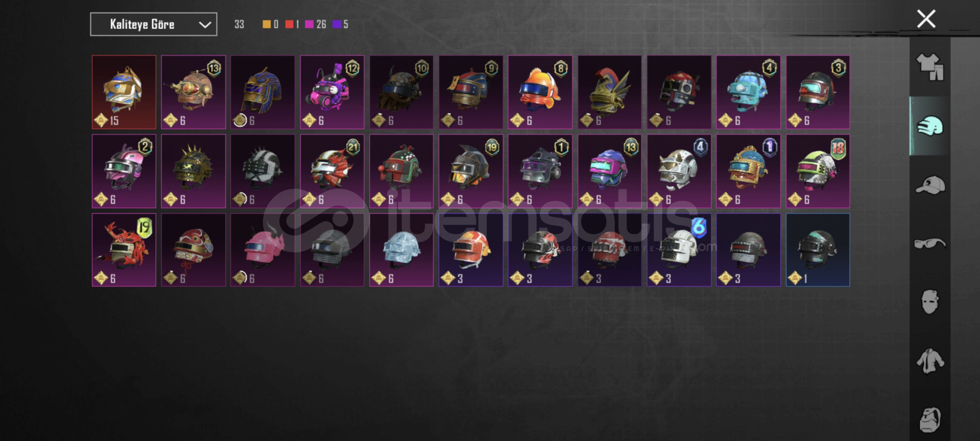Open the jacket clothing category icon
Image resolution: width=980 pixels, height=441 pixels.
point(930,361)
